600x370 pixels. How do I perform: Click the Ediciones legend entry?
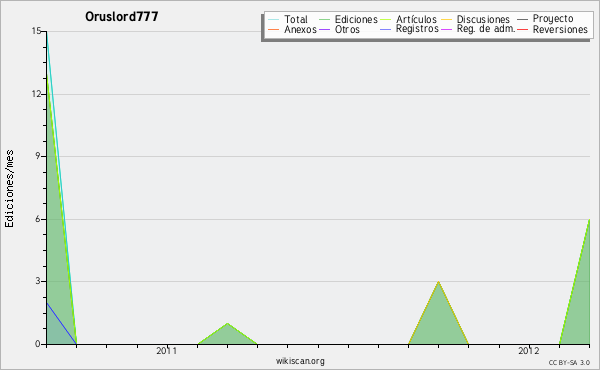[348, 19]
